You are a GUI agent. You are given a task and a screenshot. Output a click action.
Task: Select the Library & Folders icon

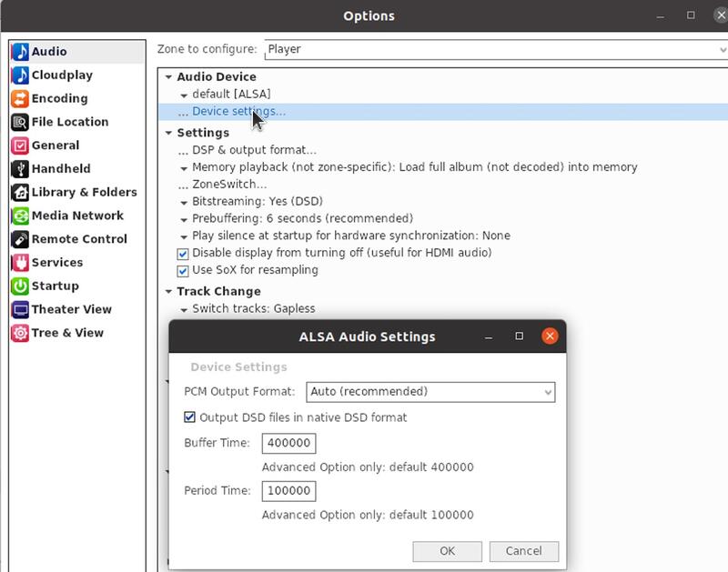tap(20, 193)
